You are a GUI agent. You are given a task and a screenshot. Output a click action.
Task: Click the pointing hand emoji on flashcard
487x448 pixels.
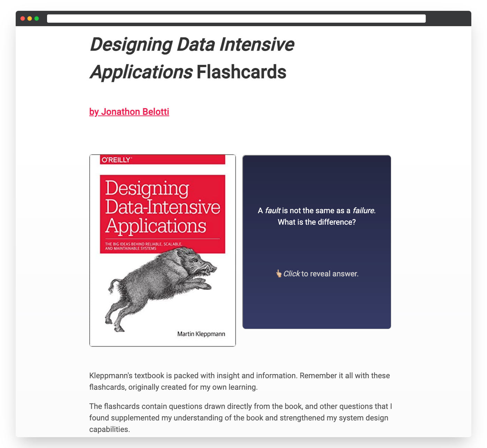click(x=279, y=274)
